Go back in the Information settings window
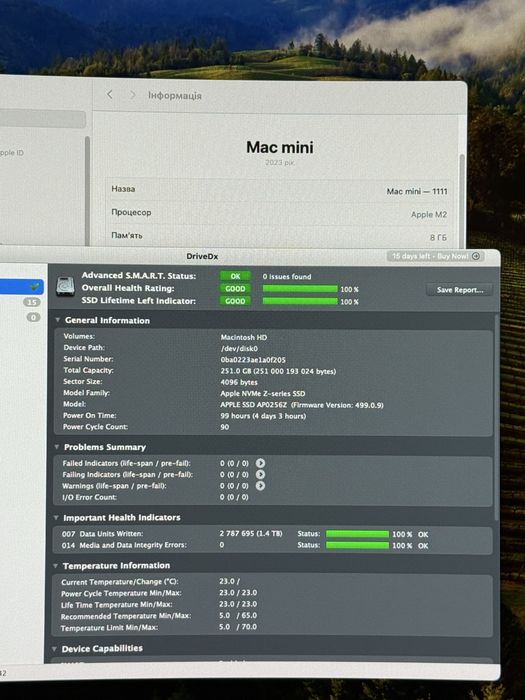This screenshot has width=525, height=700. (x=110, y=94)
